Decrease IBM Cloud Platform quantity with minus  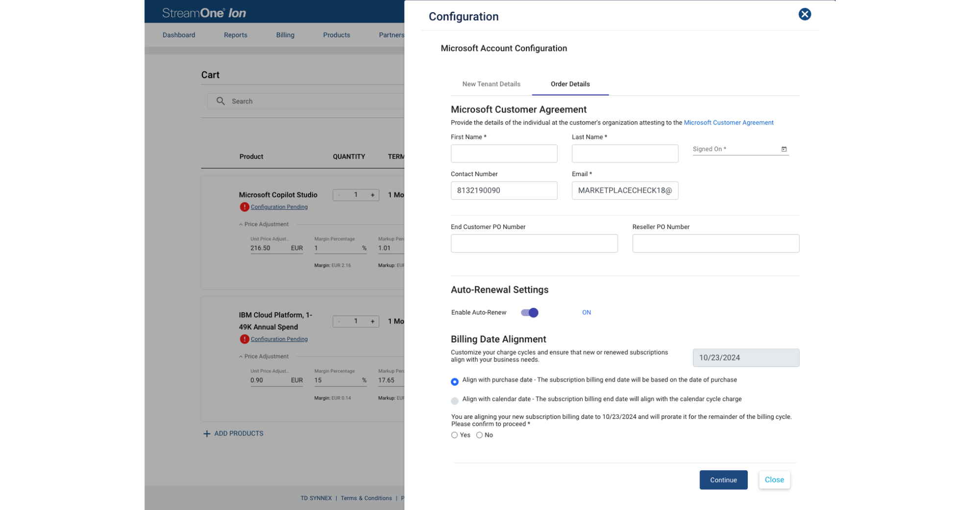[339, 321]
